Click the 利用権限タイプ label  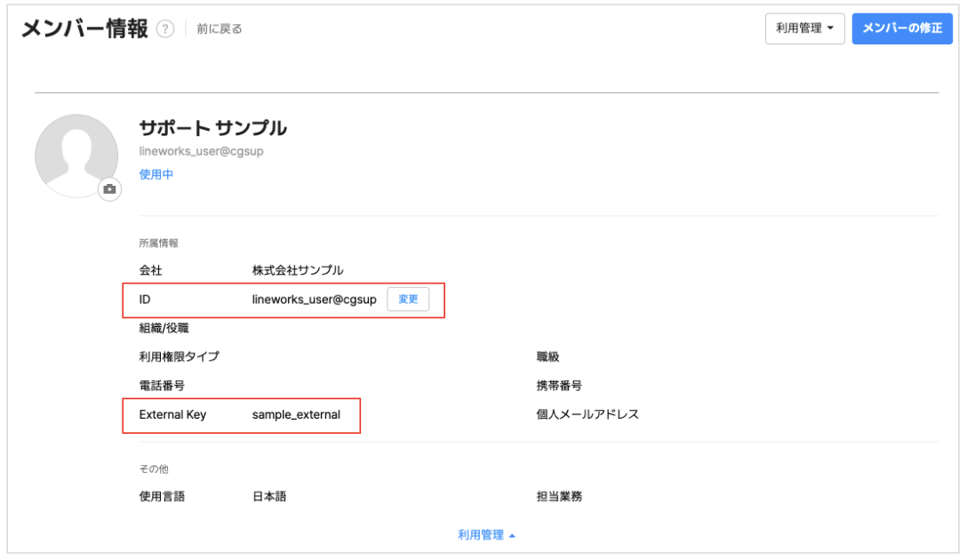click(179, 356)
